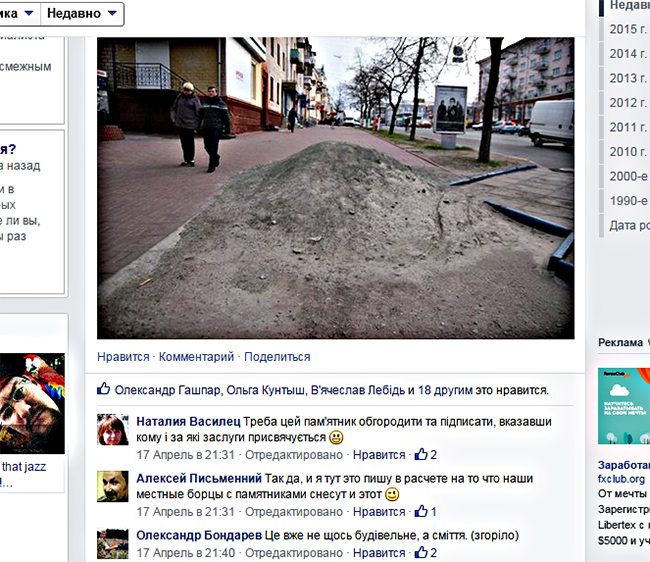
Task: Open Алексей Письменний's profile picture
Action: pos(112,486)
